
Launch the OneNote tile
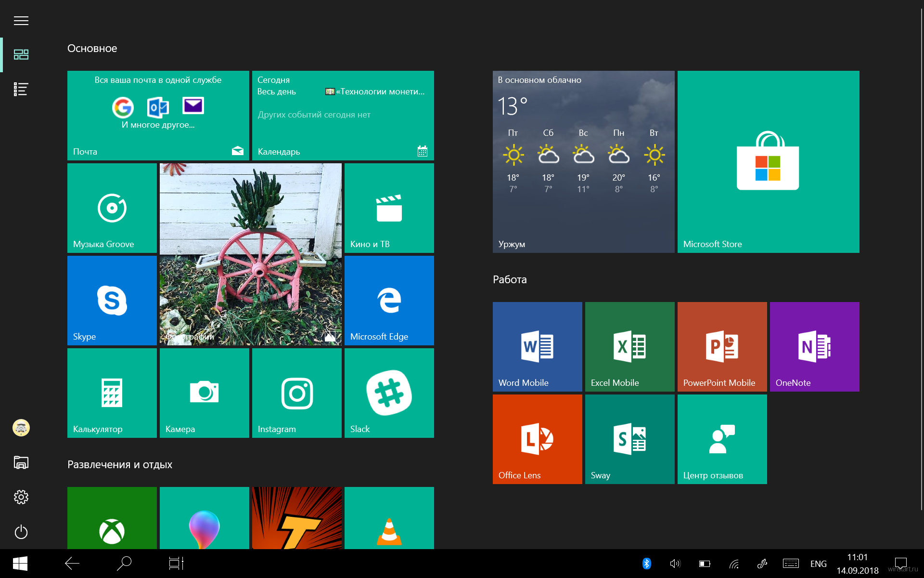click(815, 347)
